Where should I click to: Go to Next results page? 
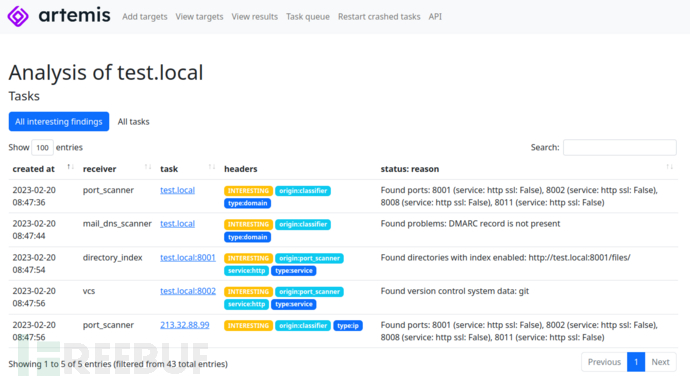point(660,362)
